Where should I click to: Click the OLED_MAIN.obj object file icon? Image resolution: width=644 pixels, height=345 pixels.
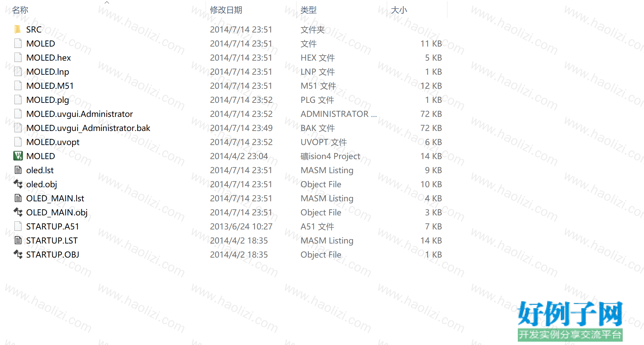pos(18,212)
